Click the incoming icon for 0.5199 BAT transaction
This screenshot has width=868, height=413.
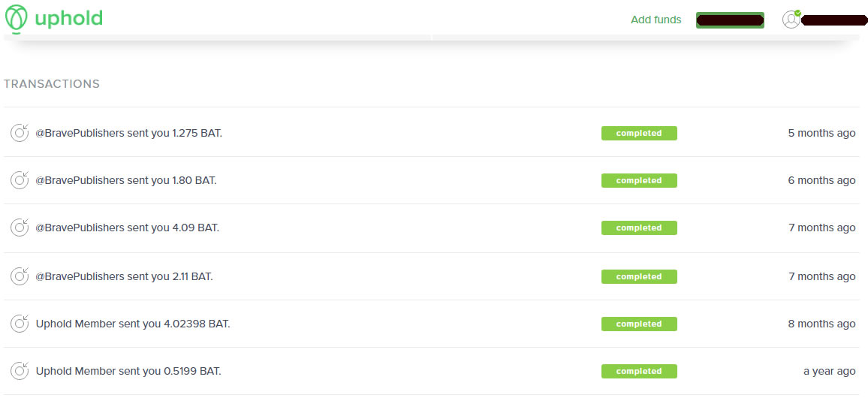click(x=20, y=371)
